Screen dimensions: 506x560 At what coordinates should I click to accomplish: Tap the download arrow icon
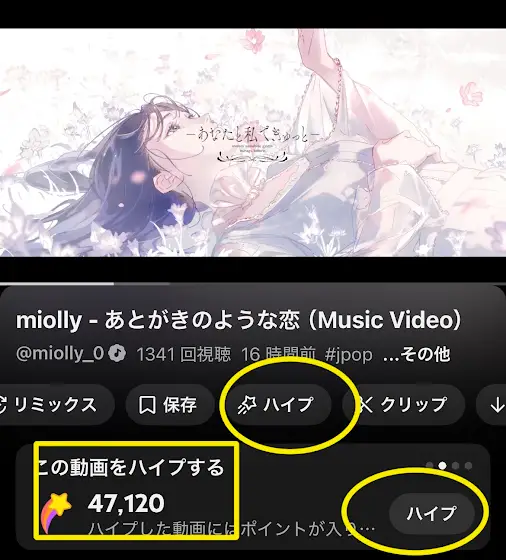[497, 406]
